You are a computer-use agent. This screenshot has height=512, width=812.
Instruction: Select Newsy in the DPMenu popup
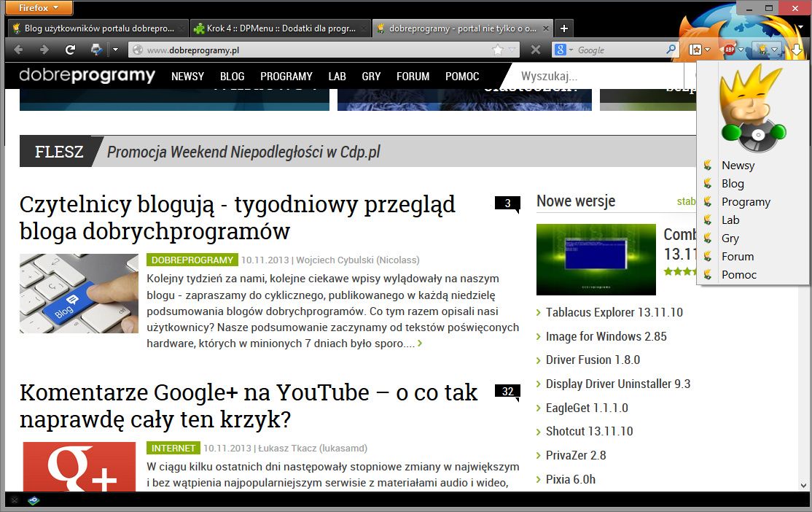coord(753,166)
